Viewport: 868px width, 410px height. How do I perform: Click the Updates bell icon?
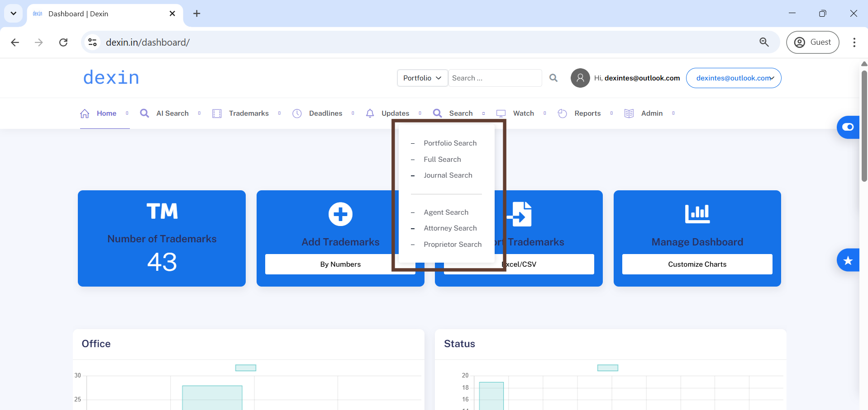tap(370, 113)
